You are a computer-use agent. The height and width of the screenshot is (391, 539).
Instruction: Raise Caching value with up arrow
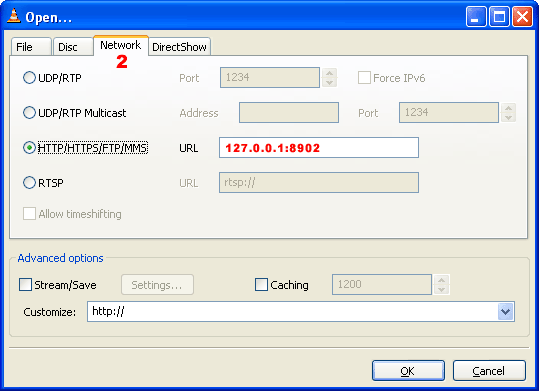click(441, 280)
